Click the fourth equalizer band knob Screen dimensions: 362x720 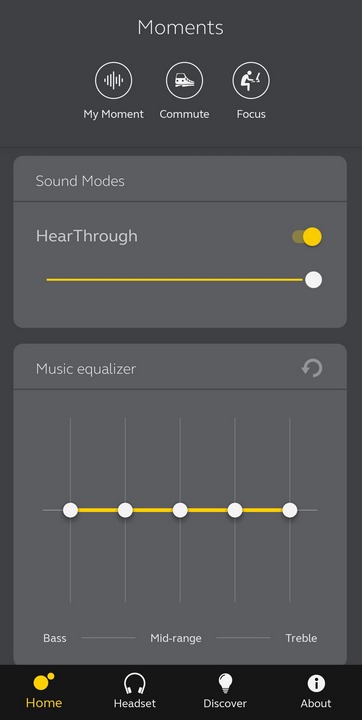click(235, 510)
